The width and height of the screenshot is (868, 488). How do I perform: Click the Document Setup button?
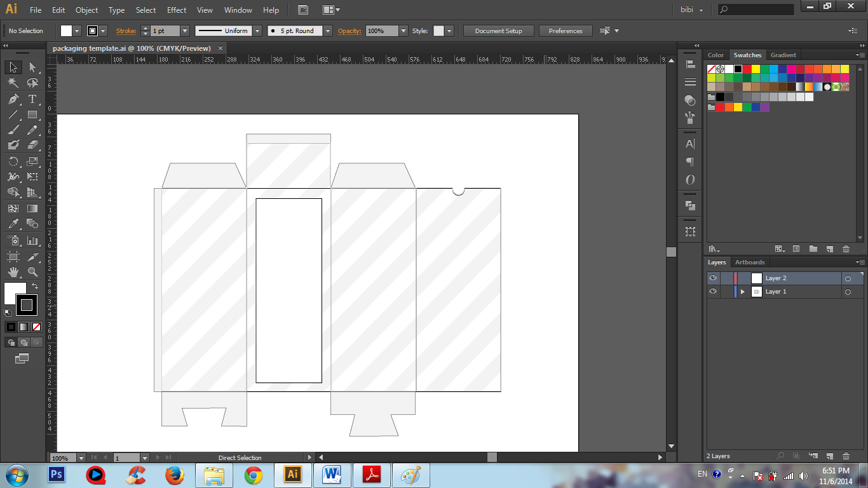[x=498, y=31]
